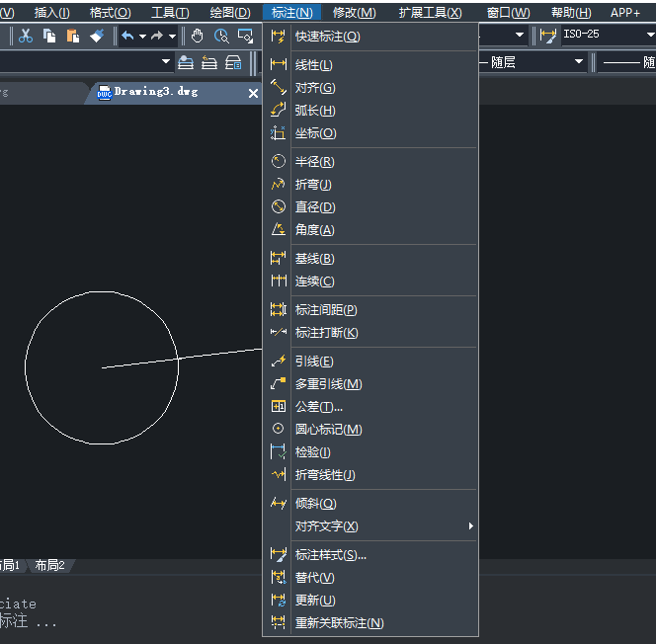Open Dimension Style (标注样式) dialog
The width and height of the screenshot is (656, 644).
(330, 555)
